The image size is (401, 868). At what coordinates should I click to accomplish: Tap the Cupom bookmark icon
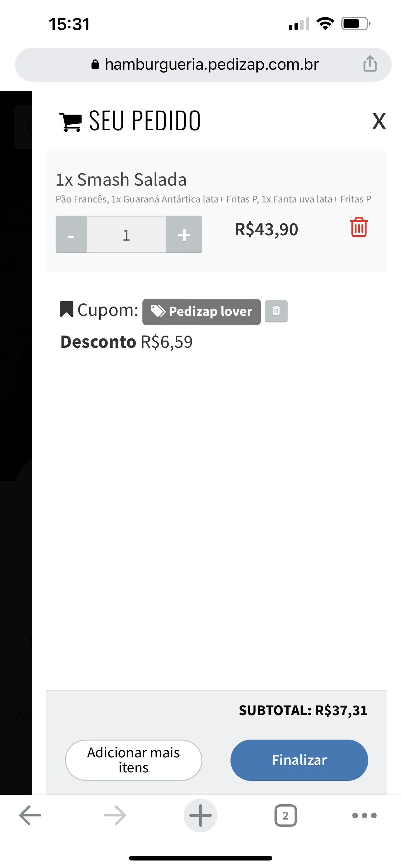tap(67, 309)
